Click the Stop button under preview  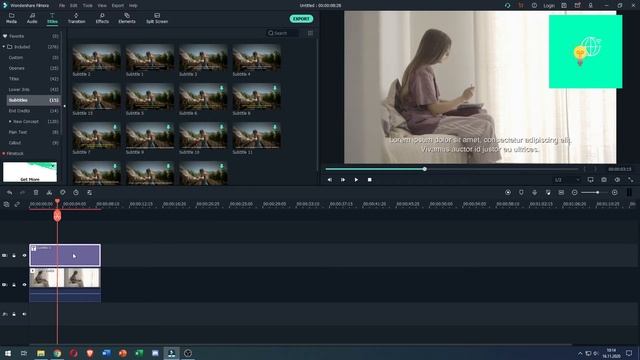[x=369, y=180]
